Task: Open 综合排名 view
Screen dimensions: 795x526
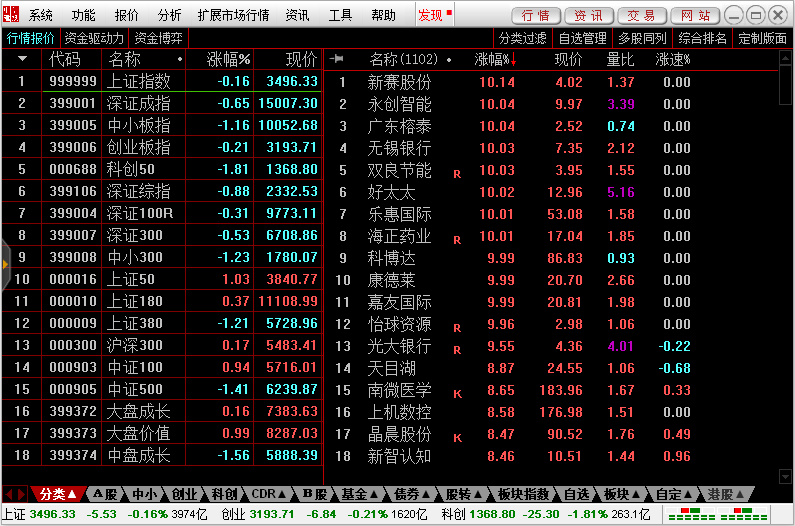Action: pyautogui.click(x=702, y=38)
